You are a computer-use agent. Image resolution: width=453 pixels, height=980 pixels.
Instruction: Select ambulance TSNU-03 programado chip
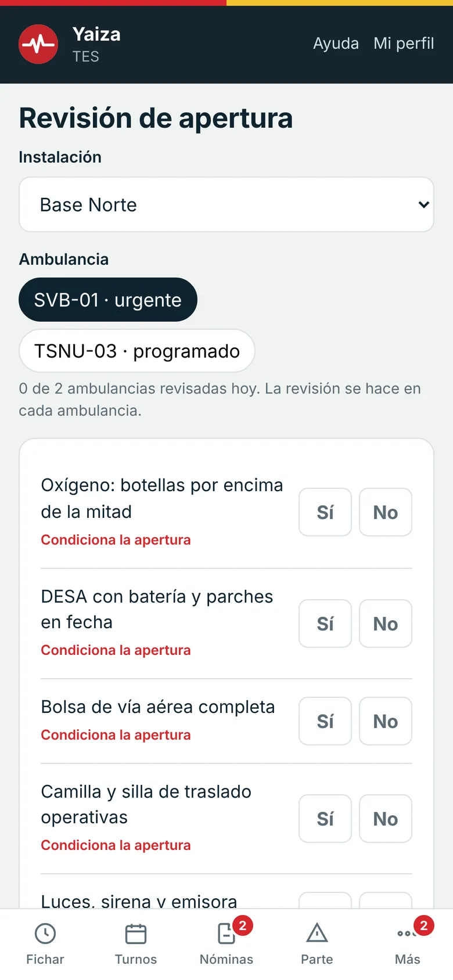click(x=137, y=351)
